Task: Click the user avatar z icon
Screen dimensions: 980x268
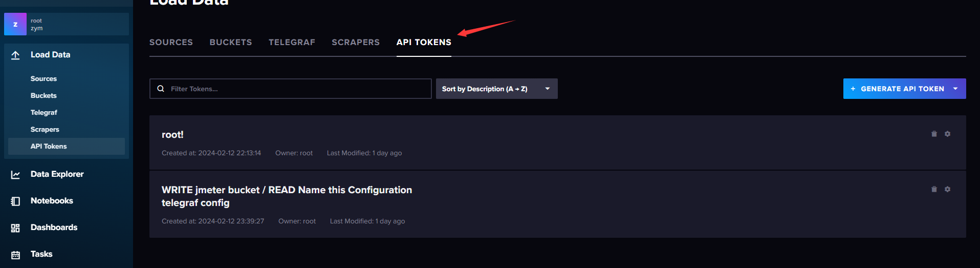Action: pos(15,24)
